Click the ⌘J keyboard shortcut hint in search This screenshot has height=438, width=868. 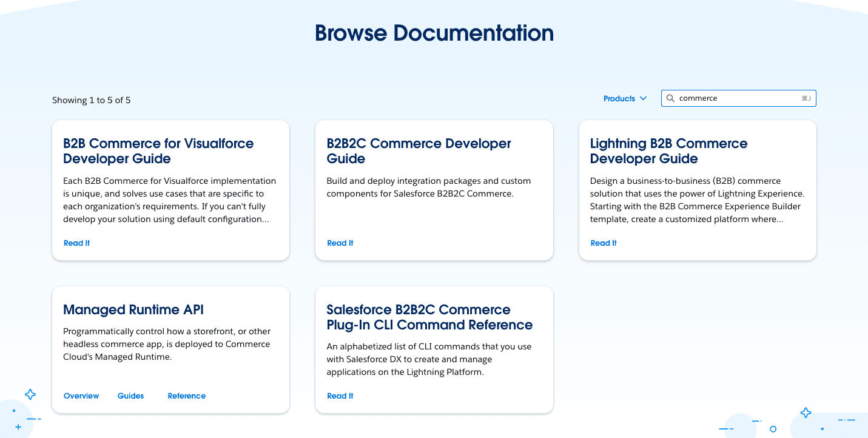point(806,98)
